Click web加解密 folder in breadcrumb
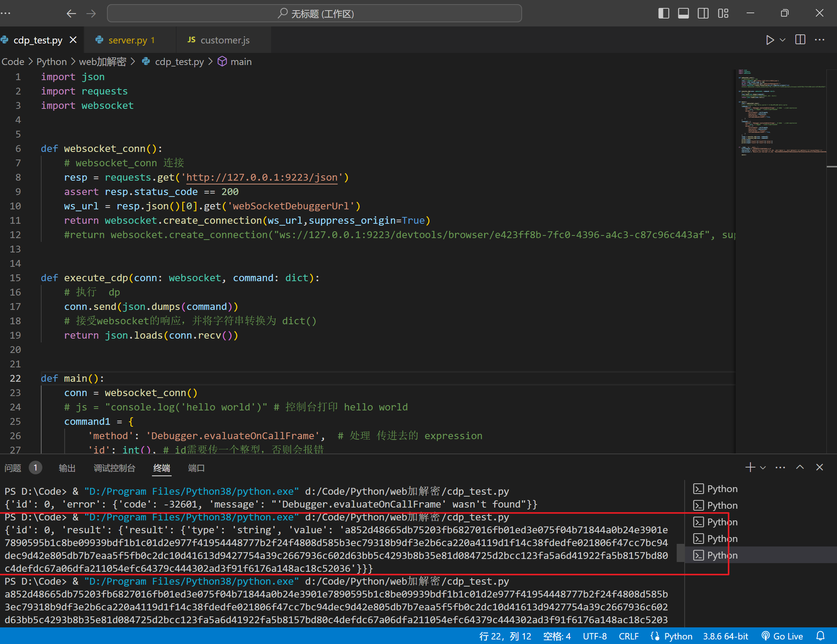 tap(102, 62)
